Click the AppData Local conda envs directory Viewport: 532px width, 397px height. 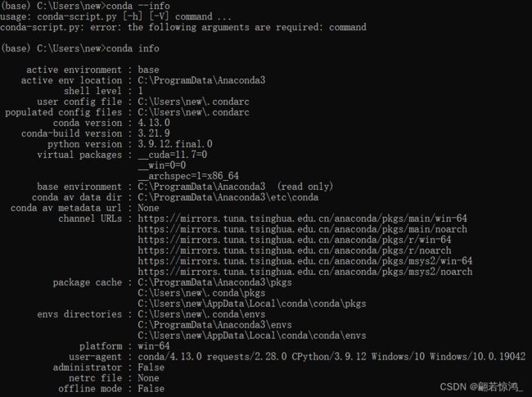pyautogui.click(x=252, y=336)
